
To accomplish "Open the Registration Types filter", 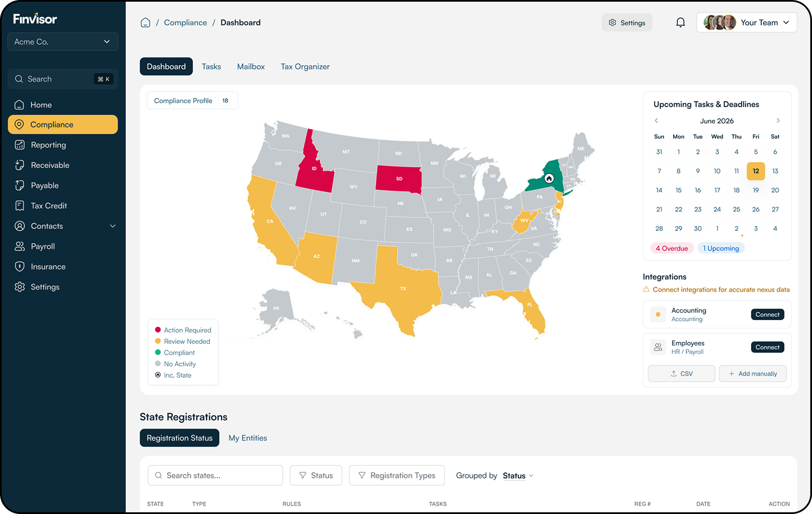I will [397, 476].
